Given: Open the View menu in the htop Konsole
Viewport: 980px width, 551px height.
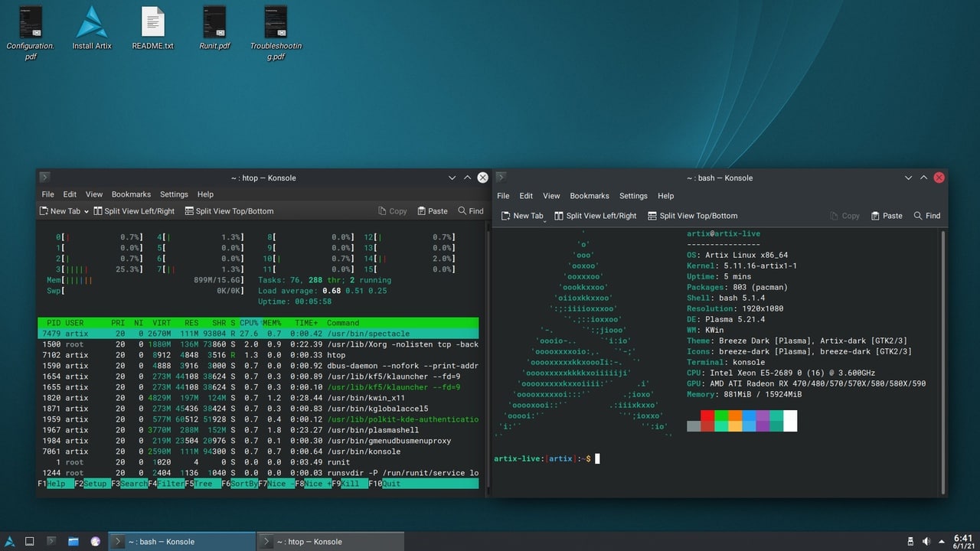Looking at the screenshot, I should [94, 194].
